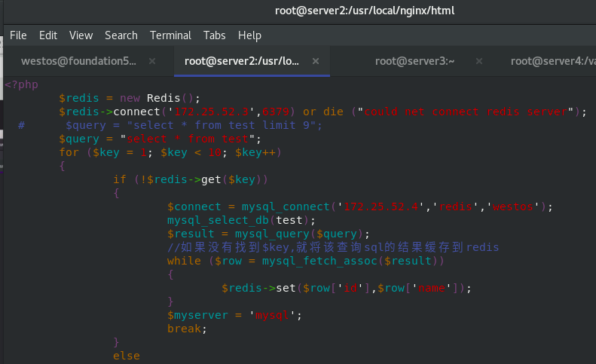The width and height of the screenshot is (596, 364).
Task: Click the 'break;' statement
Action: click(x=187, y=329)
